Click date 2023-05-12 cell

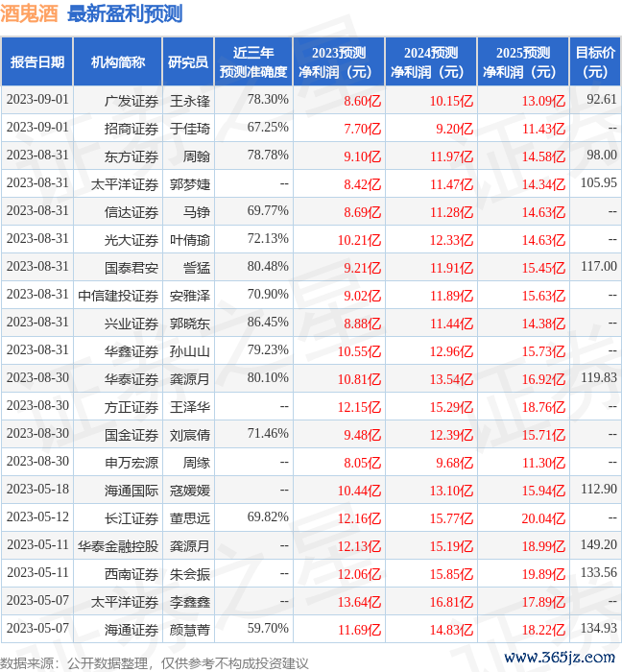37,516
